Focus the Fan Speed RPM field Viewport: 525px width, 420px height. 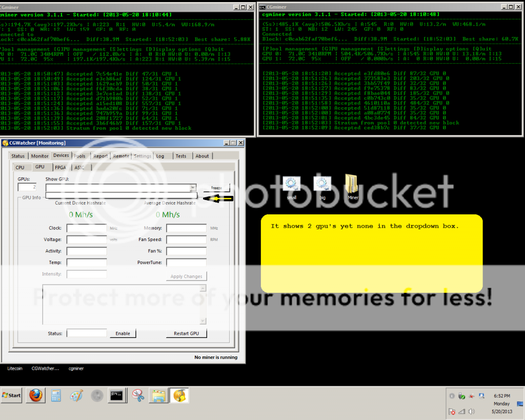[x=187, y=240]
